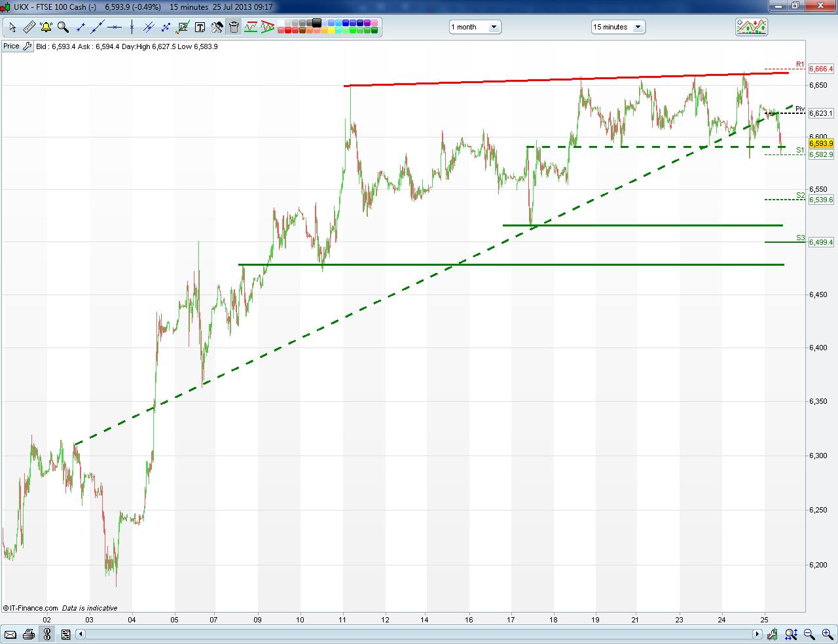Select the text annotation tool
Viewport: 838px width, 644px height.
tap(200, 27)
